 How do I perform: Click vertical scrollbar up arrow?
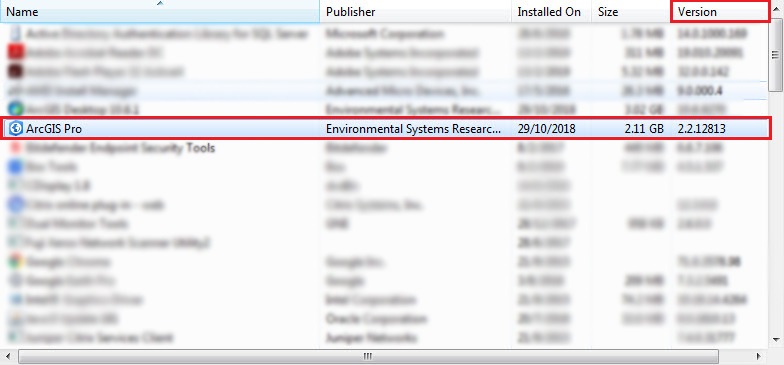point(776,8)
